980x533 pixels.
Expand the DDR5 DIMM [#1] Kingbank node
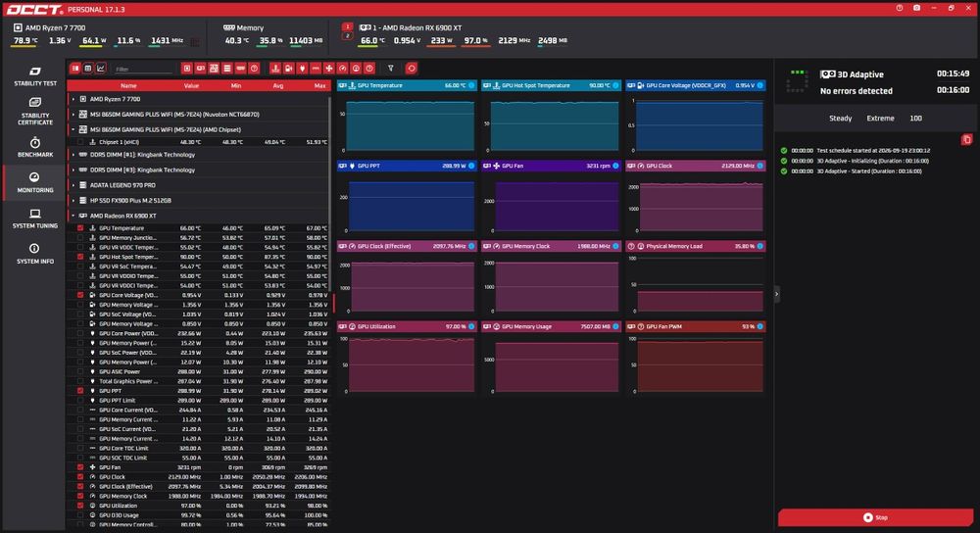(73, 155)
